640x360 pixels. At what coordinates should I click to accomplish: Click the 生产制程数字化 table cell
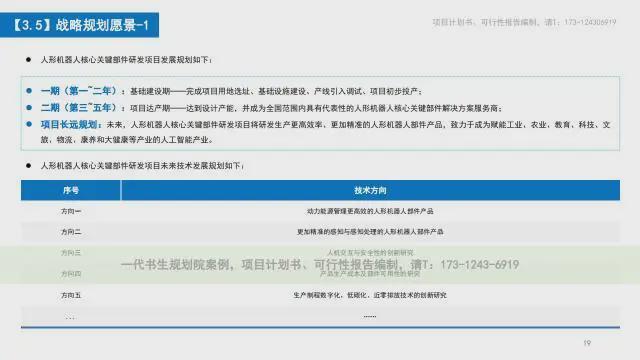click(370, 295)
